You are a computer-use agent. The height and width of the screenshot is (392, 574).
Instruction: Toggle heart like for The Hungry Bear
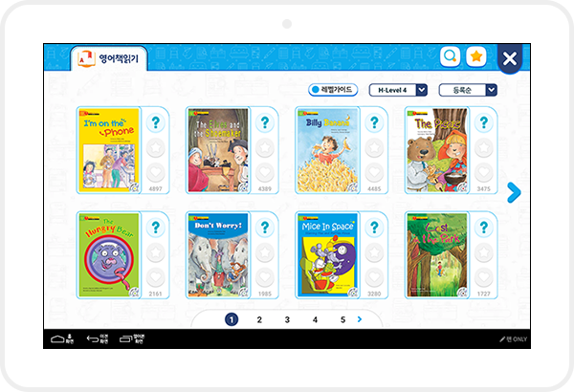pos(156,277)
